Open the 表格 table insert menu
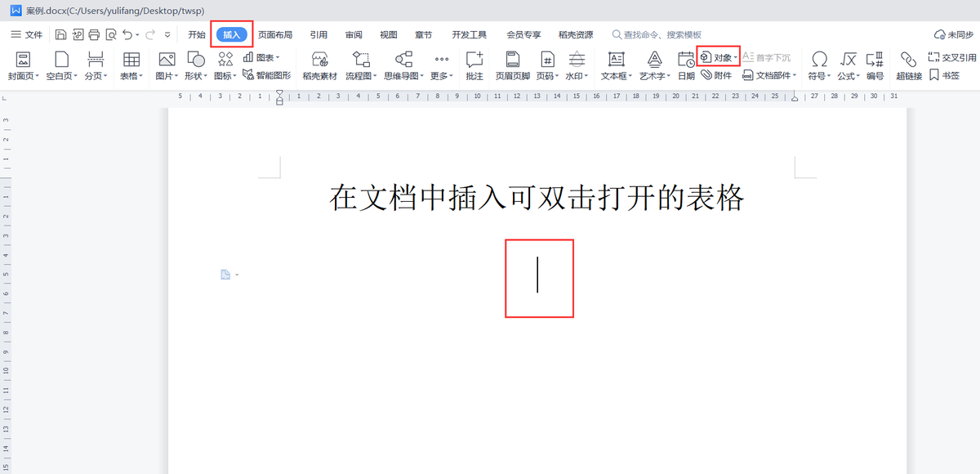This screenshot has width=980, height=474. (x=131, y=66)
